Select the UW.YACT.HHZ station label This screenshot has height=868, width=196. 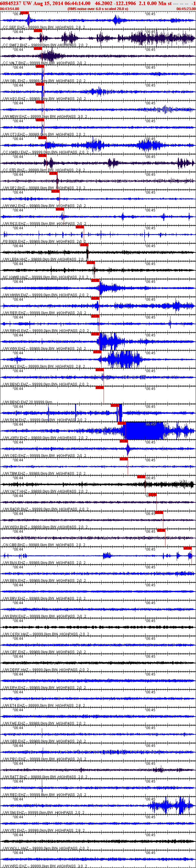[x=45, y=492]
